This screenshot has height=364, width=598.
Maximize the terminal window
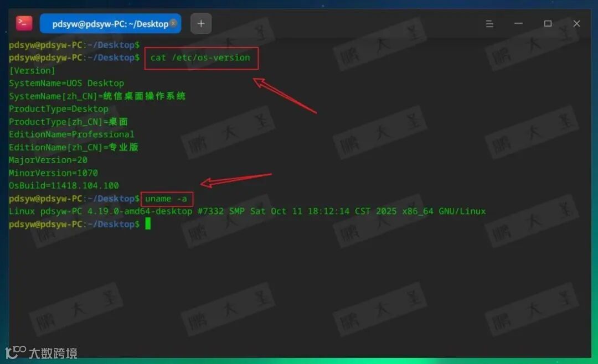coord(548,24)
